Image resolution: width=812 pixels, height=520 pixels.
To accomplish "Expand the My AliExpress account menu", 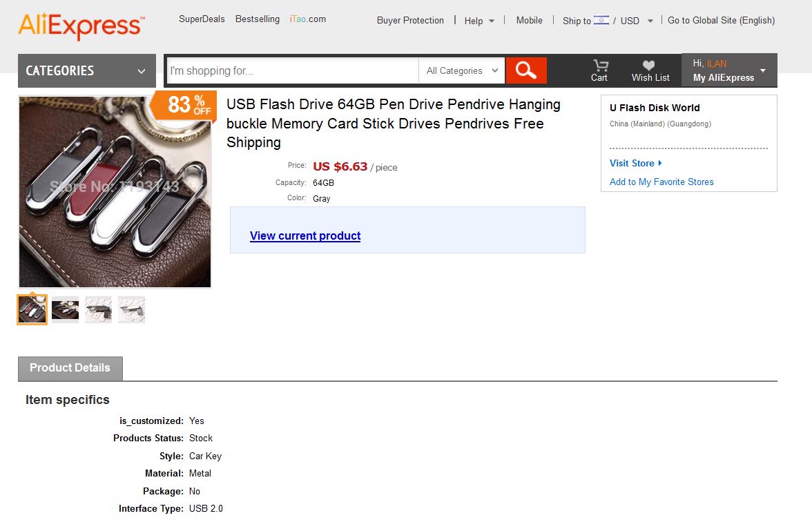I will [729, 70].
